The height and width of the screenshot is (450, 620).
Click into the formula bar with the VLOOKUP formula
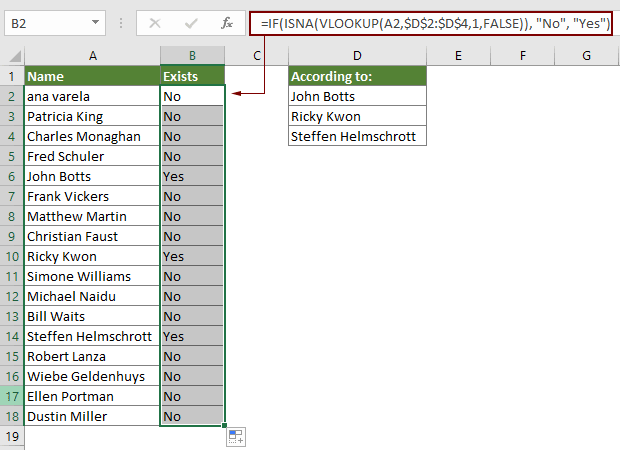430,21
